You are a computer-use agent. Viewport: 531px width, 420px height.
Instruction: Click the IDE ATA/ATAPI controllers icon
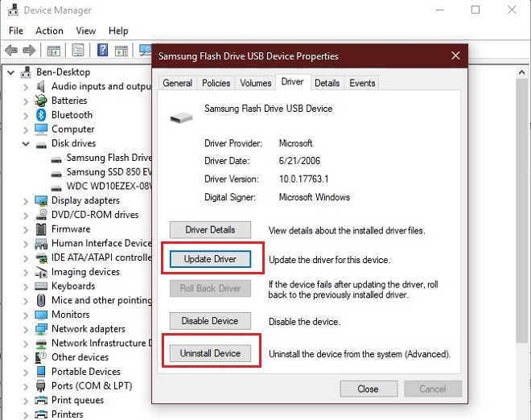tap(41, 257)
